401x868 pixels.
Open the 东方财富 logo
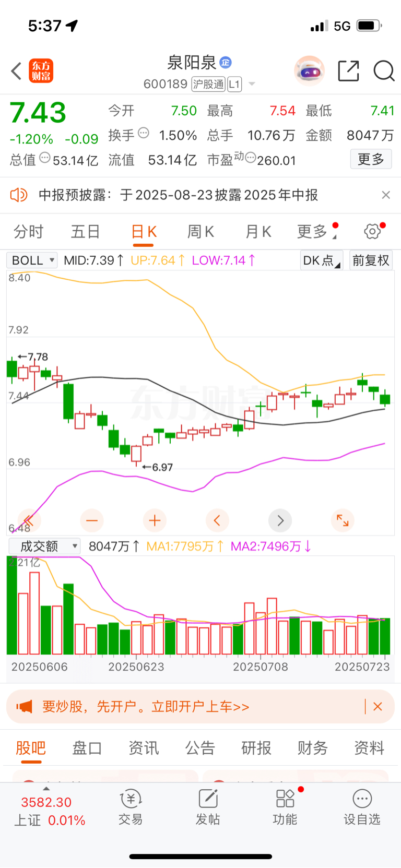pyautogui.click(x=41, y=71)
